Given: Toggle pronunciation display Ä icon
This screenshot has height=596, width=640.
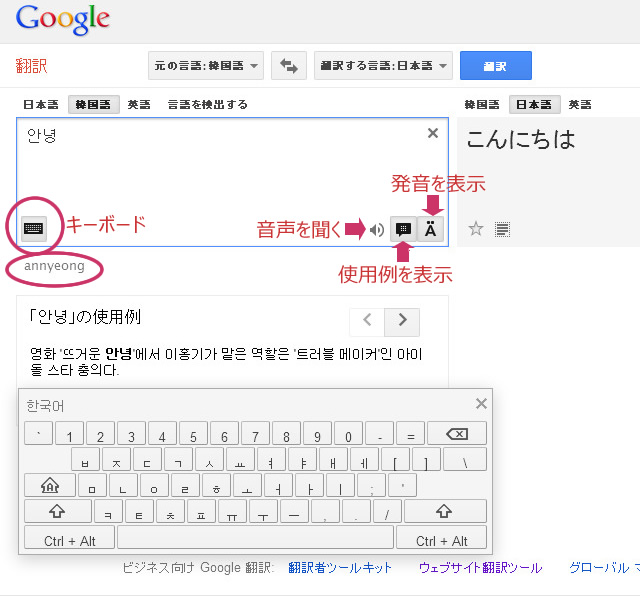Looking at the screenshot, I should (430, 229).
